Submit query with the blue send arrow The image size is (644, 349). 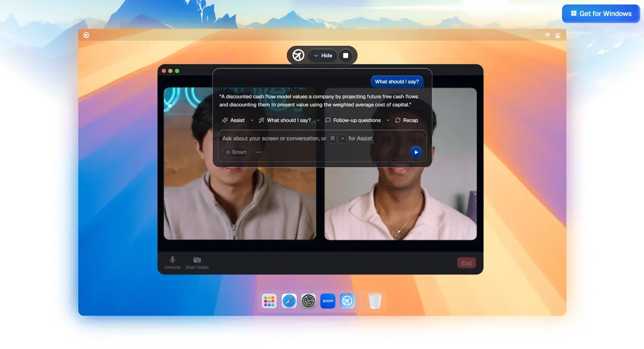point(416,152)
